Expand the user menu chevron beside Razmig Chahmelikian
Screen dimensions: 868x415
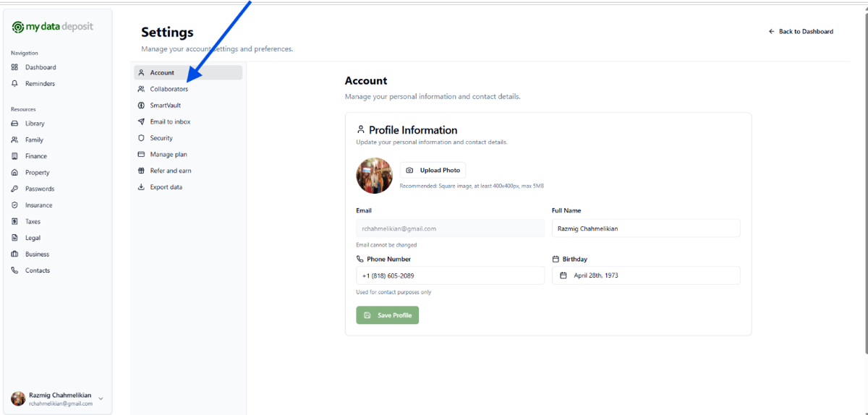(101, 398)
